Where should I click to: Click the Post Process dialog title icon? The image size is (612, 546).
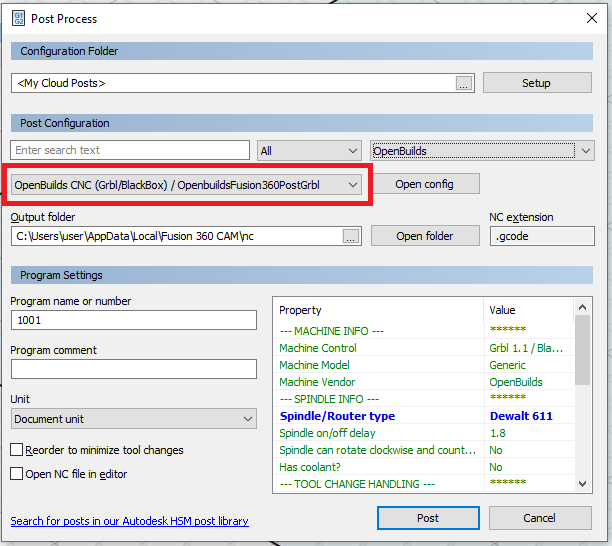[x=18, y=18]
